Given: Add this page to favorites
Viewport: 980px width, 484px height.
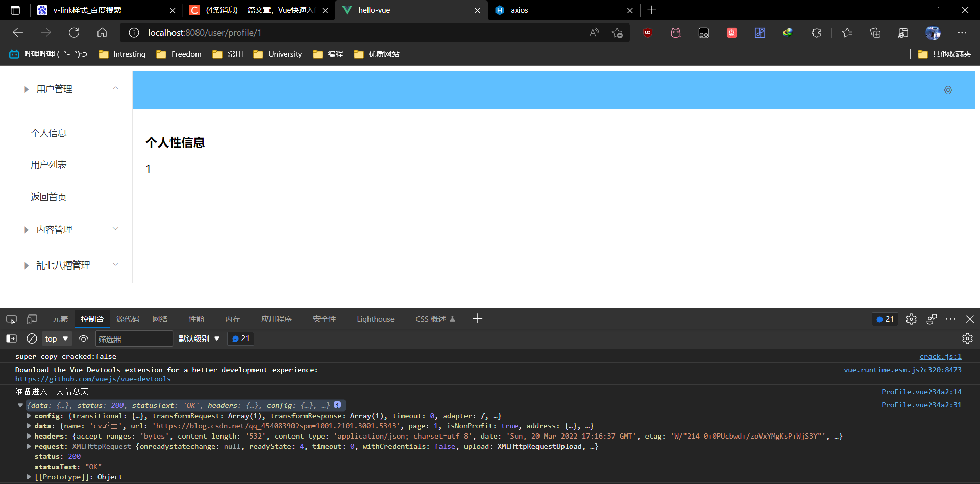Looking at the screenshot, I should point(618,33).
